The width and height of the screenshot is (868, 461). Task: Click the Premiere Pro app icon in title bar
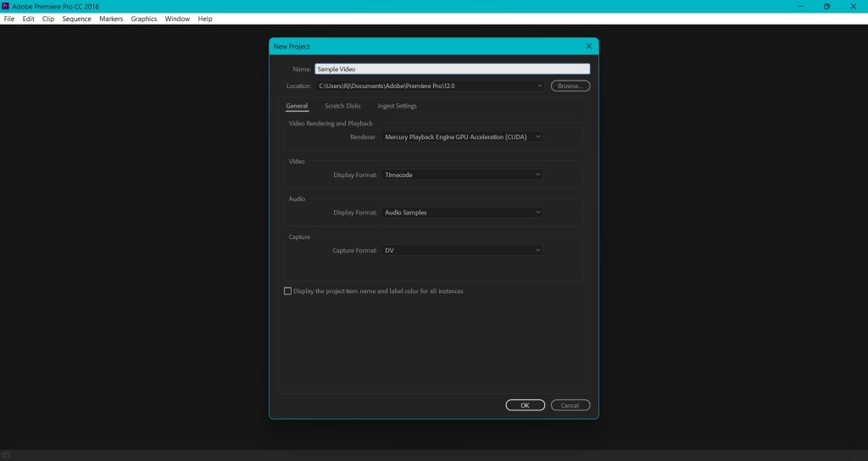[6, 6]
